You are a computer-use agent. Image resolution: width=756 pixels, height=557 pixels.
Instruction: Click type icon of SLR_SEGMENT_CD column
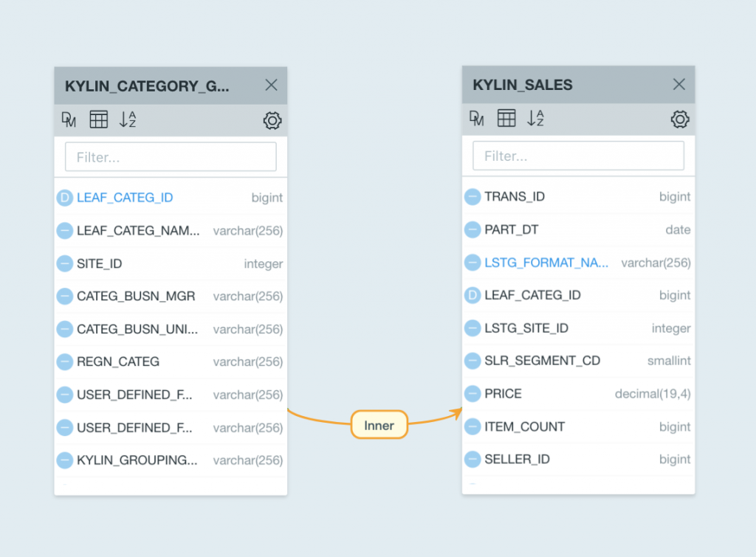pos(472,361)
